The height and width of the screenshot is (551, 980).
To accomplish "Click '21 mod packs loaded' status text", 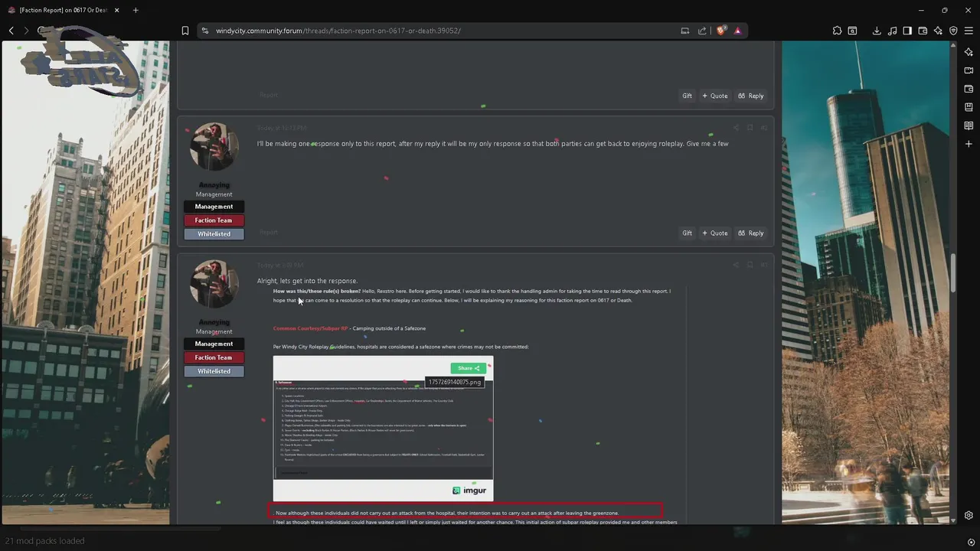I will pyautogui.click(x=45, y=541).
